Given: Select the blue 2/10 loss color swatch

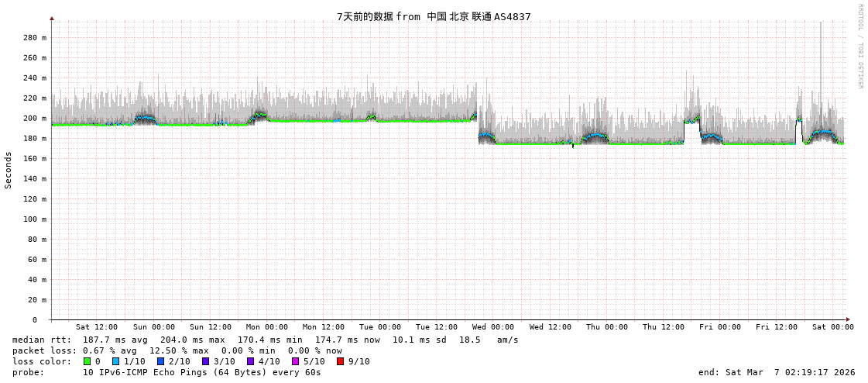Looking at the screenshot, I should pos(161,361).
